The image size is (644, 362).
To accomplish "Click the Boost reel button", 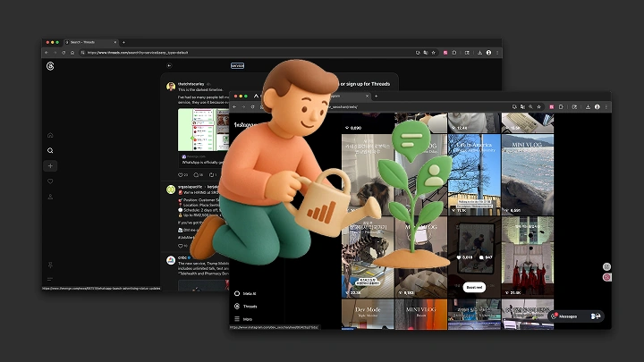I will [474, 287].
